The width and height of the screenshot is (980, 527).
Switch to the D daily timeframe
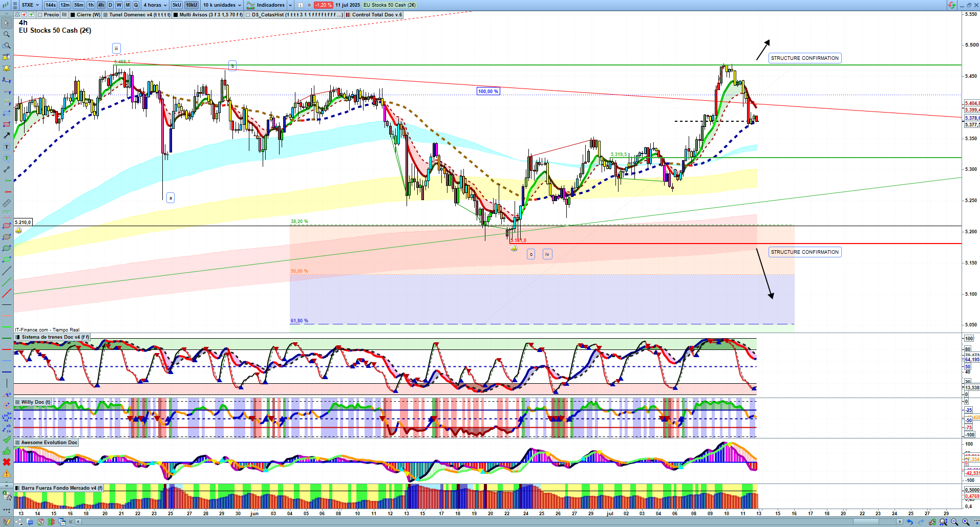tap(110, 5)
